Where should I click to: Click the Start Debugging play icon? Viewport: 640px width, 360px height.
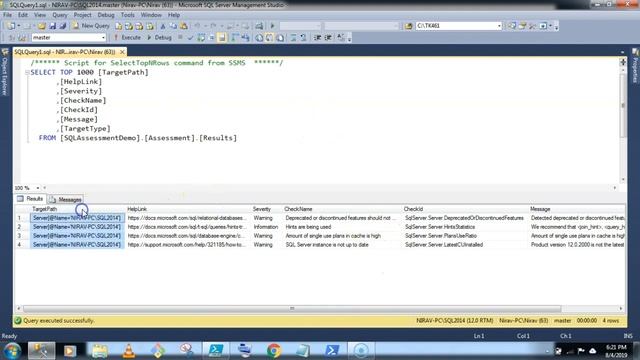pyautogui.click(x=272, y=26)
